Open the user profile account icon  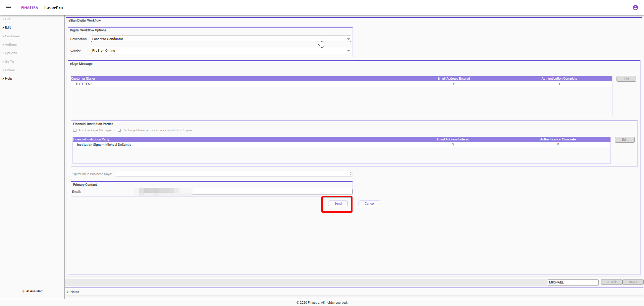[x=635, y=7]
